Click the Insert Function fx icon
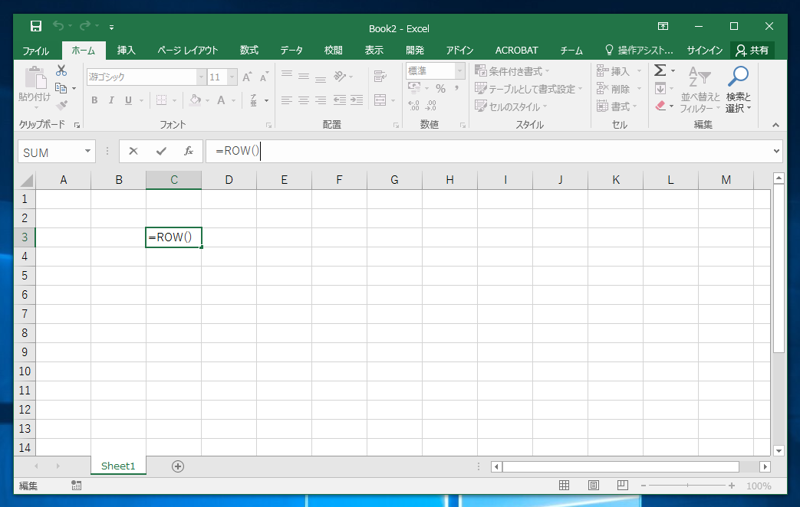The width and height of the screenshot is (800, 507). point(188,151)
